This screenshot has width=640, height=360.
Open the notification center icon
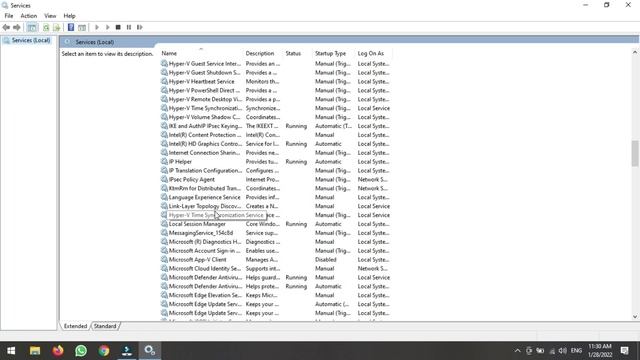click(624, 351)
